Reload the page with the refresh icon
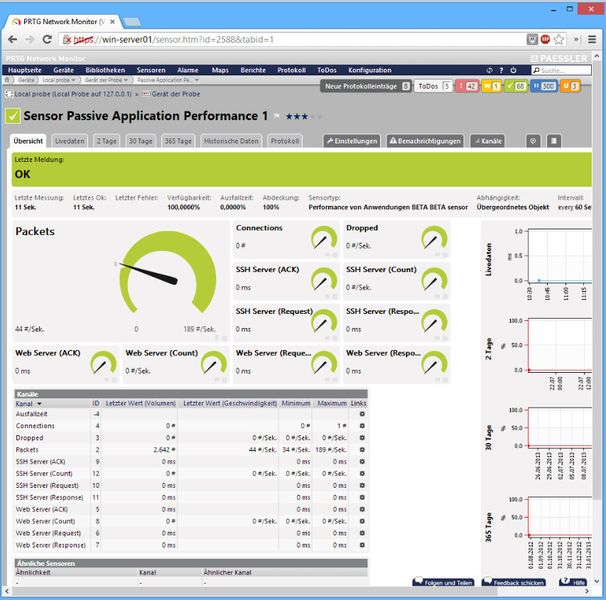606x600 pixels. pyautogui.click(x=47, y=39)
